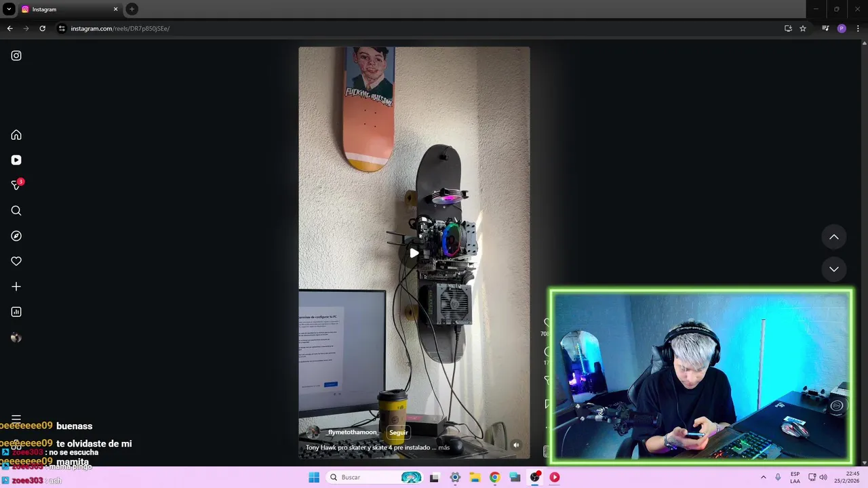
Task: Open Notifications heart icon in sidebar
Action: [16, 261]
